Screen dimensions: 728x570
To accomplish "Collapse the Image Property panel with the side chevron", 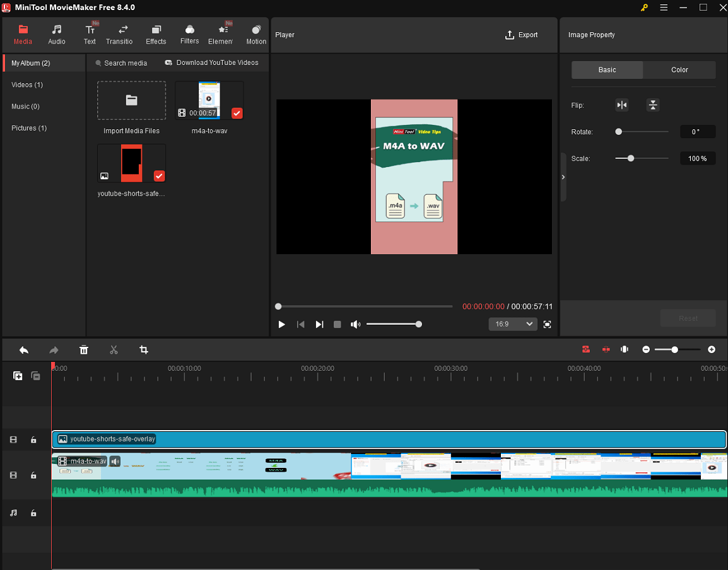I will point(563,177).
